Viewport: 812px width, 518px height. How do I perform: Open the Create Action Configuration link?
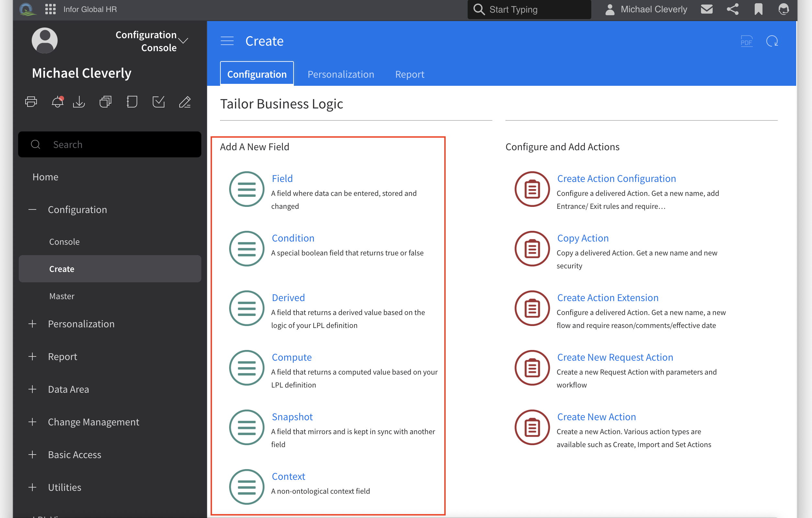[617, 178]
